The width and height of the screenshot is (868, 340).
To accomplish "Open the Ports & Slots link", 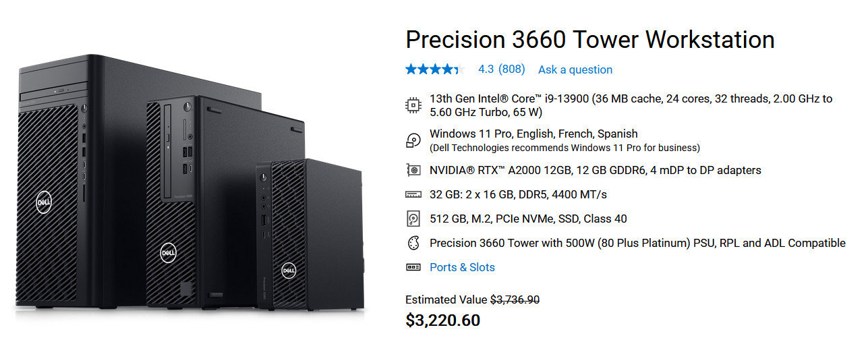I will pyautogui.click(x=462, y=267).
